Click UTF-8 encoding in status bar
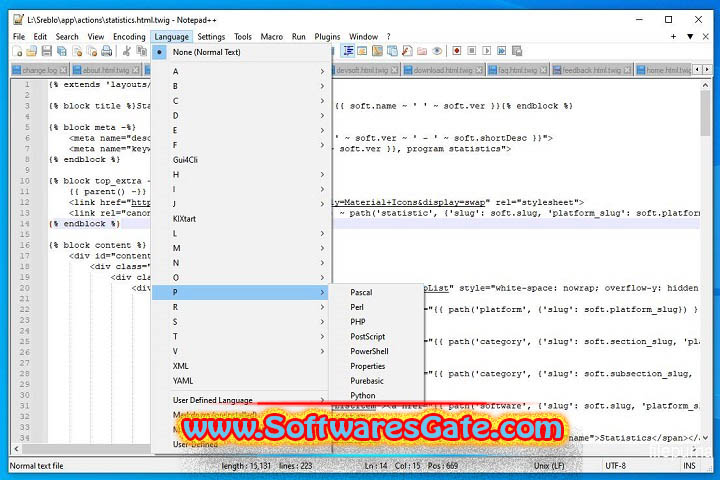Image resolution: width=720 pixels, height=480 pixels. point(616,466)
